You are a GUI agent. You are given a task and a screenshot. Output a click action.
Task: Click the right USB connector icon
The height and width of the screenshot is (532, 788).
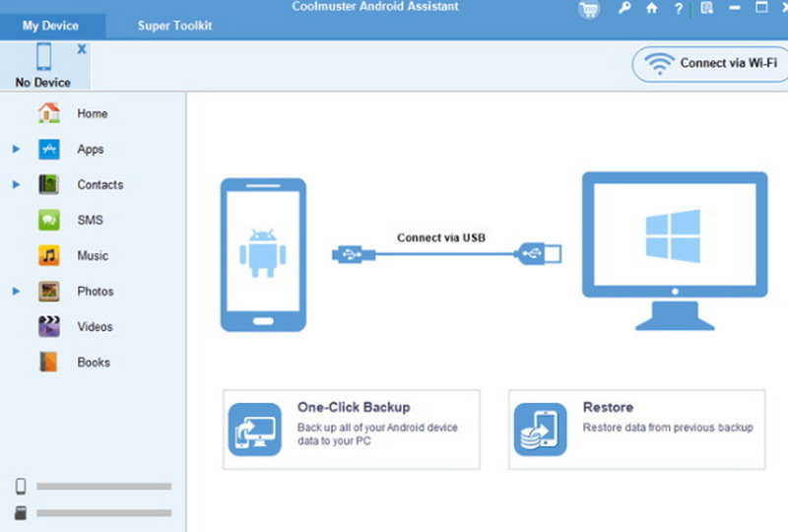click(x=538, y=253)
